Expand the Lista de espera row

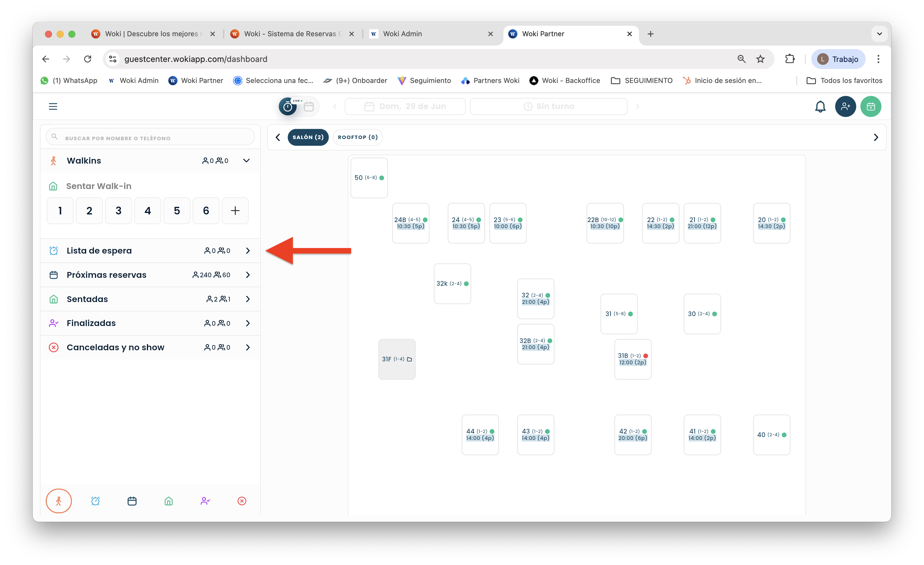pos(248,251)
